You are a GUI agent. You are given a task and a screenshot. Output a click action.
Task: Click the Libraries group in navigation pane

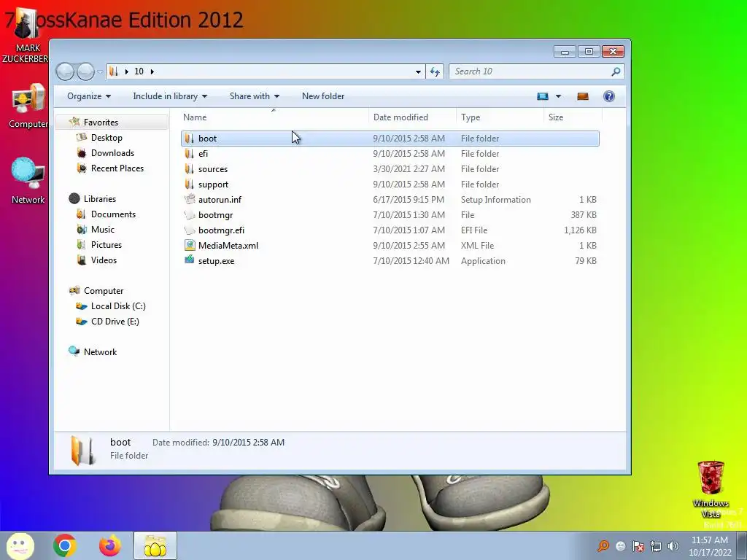(x=99, y=198)
